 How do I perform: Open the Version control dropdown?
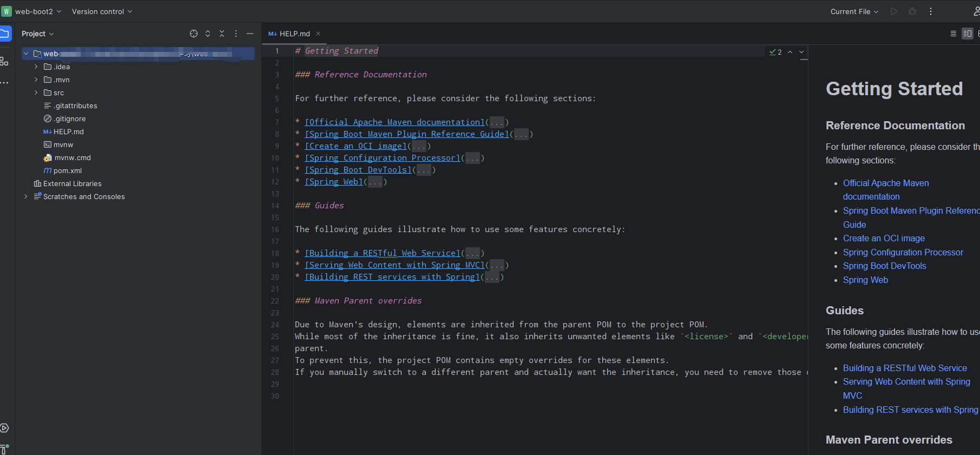102,11
